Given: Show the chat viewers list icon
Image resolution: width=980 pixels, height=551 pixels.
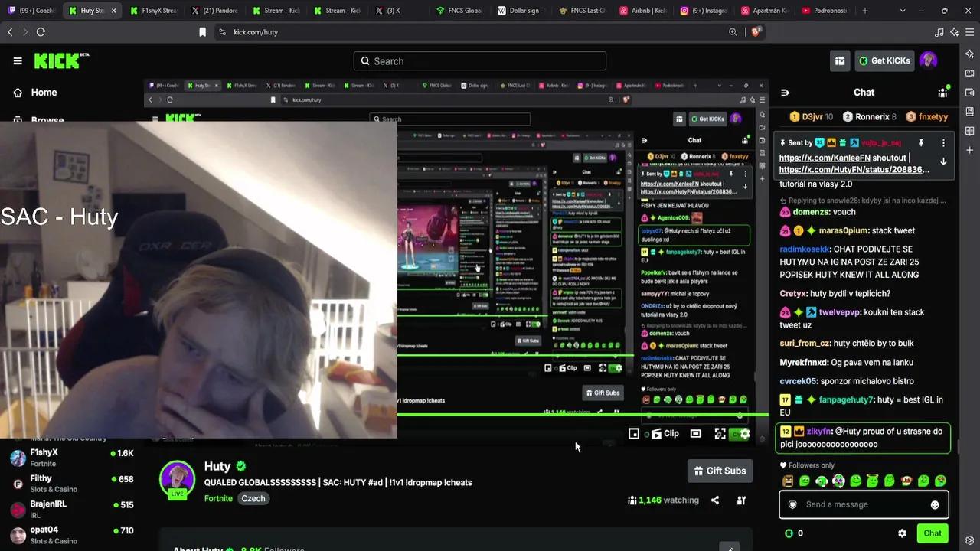Looking at the screenshot, I should click(942, 93).
